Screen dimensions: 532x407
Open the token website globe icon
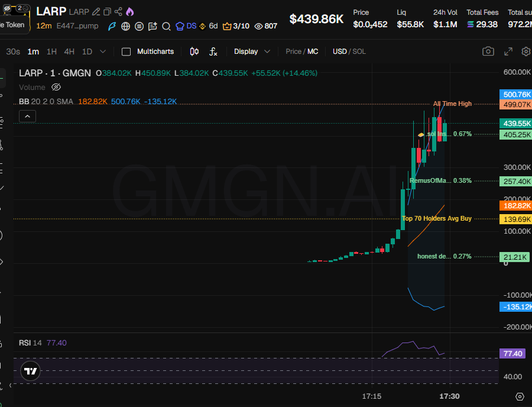pyautogui.click(x=125, y=26)
